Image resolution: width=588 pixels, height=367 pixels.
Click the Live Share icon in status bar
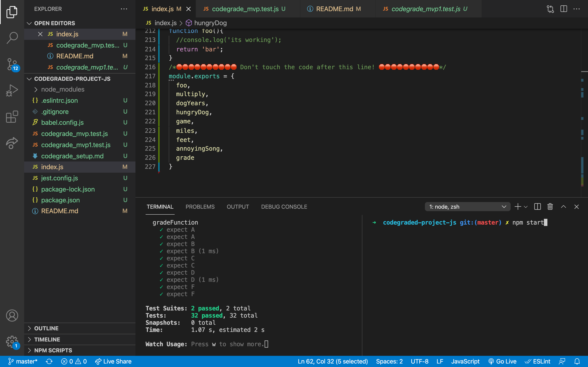click(x=98, y=362)
